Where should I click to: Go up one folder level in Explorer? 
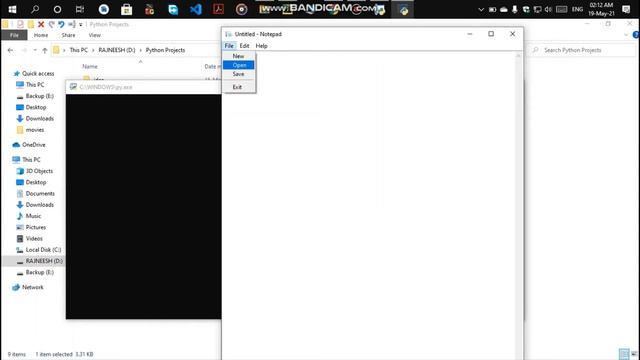[x=45, y=50]
